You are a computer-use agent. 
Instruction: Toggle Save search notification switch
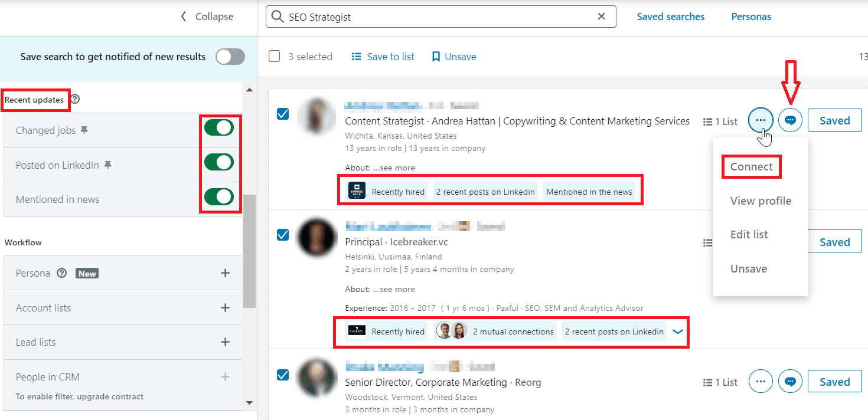230,57
